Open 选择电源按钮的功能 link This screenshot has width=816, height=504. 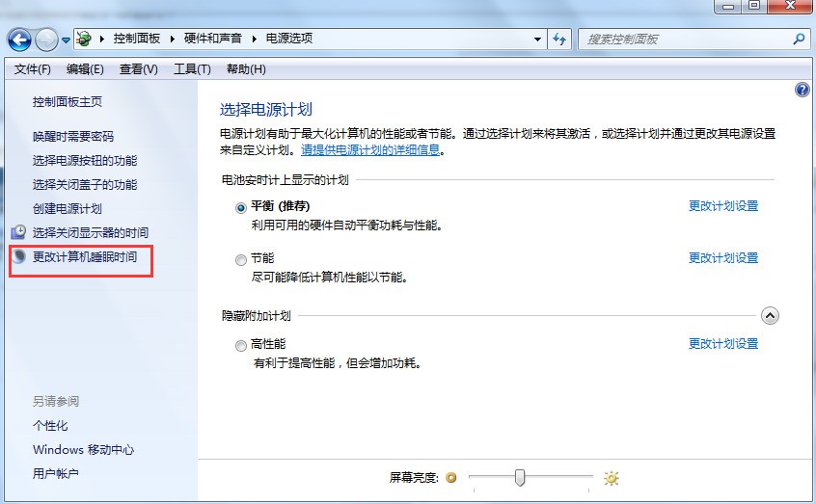85,161
